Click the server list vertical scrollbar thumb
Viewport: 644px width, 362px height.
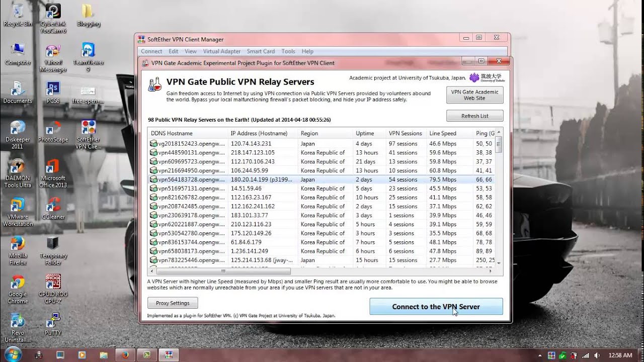click(499, 144)
